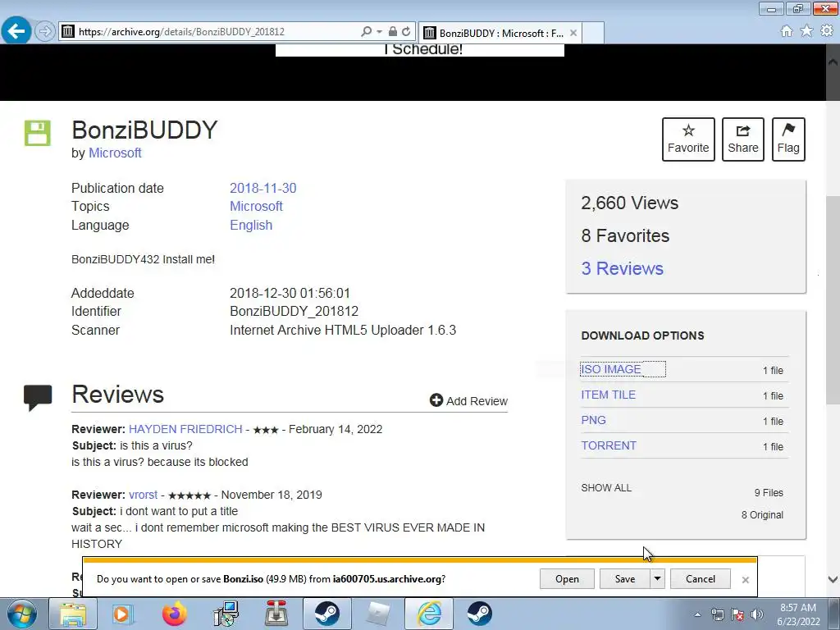Click the "8 Original" count text
840x630 pixels.
[762, 515]
